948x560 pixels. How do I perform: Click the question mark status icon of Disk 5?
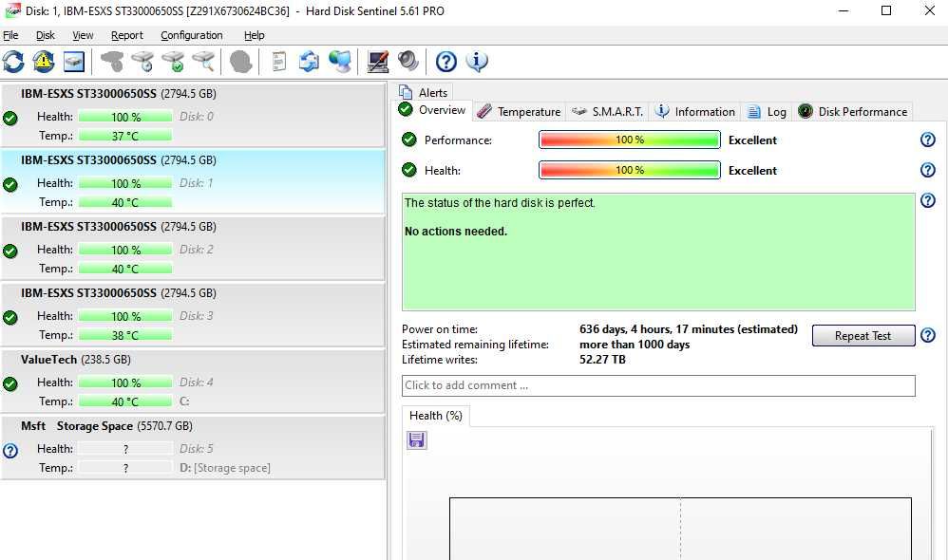10,451
